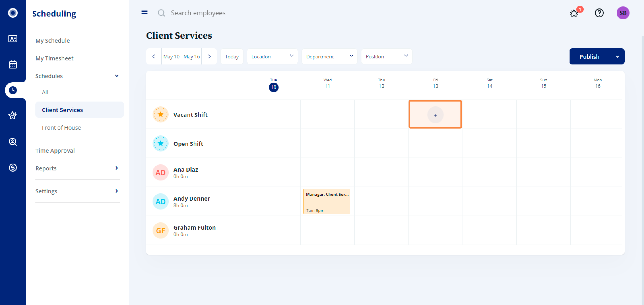Click Graham Fulton's GF avatar
Viewport: 644px width, 305px height.
161,231
